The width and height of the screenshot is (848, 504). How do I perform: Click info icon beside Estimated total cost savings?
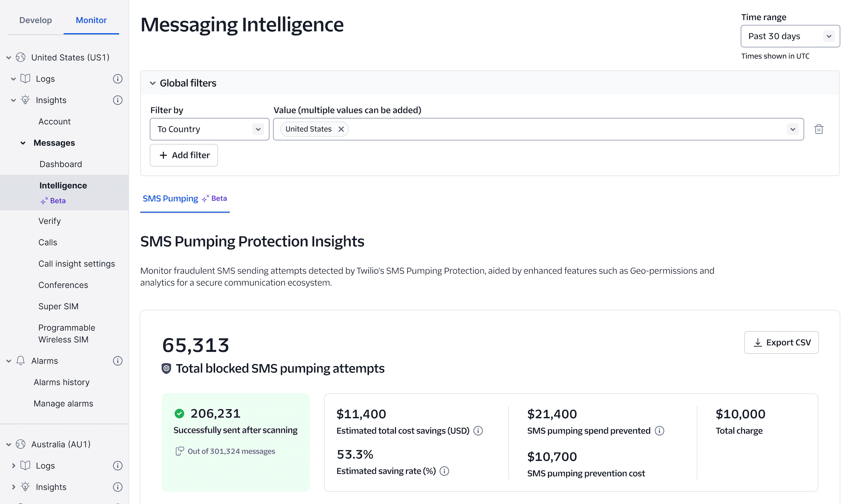[x=478, y=431]
